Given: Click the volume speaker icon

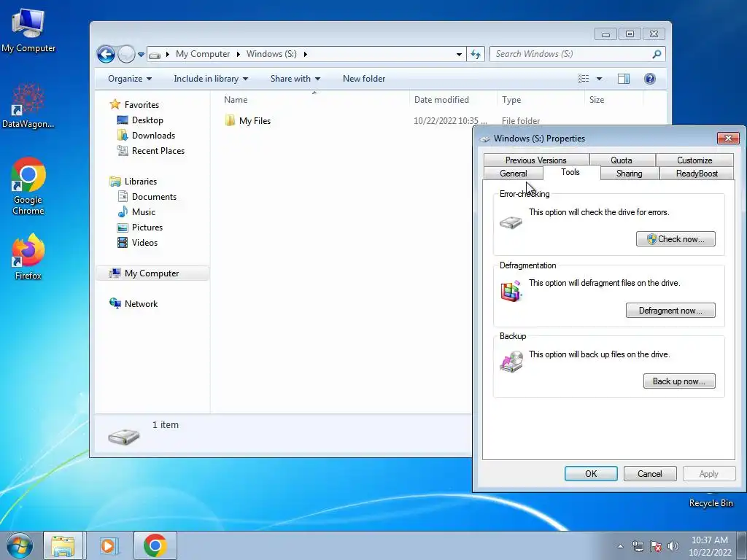Looking at the screenshot, I should [673, 546].
